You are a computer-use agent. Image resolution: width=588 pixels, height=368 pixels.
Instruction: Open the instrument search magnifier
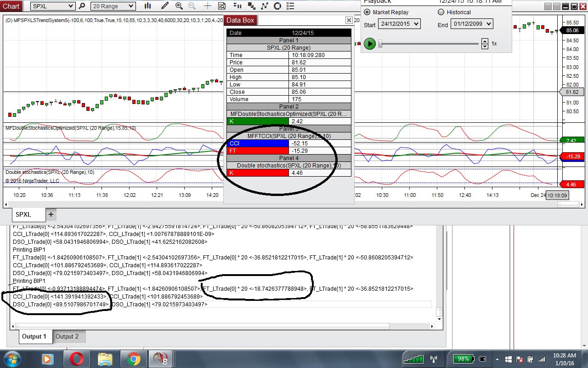click(82, 6)
